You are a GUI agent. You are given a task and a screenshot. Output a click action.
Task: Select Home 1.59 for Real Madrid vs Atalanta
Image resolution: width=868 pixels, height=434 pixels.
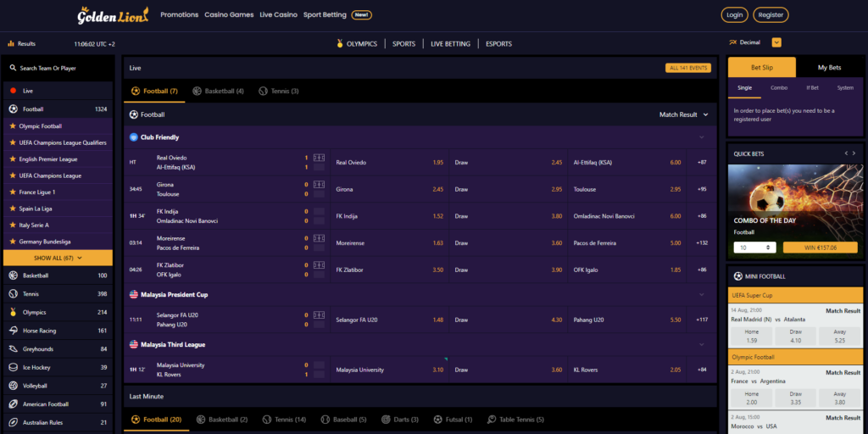point(752,336)
